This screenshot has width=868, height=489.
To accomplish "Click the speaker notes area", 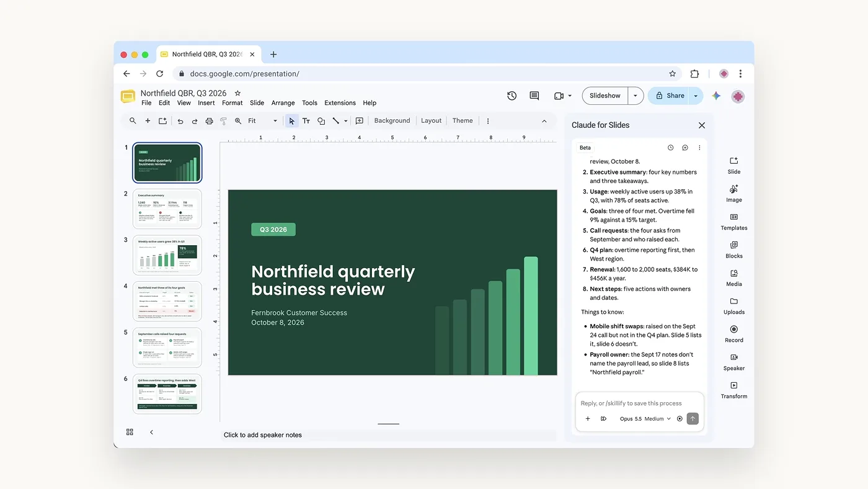I will [x=389, y=435].
